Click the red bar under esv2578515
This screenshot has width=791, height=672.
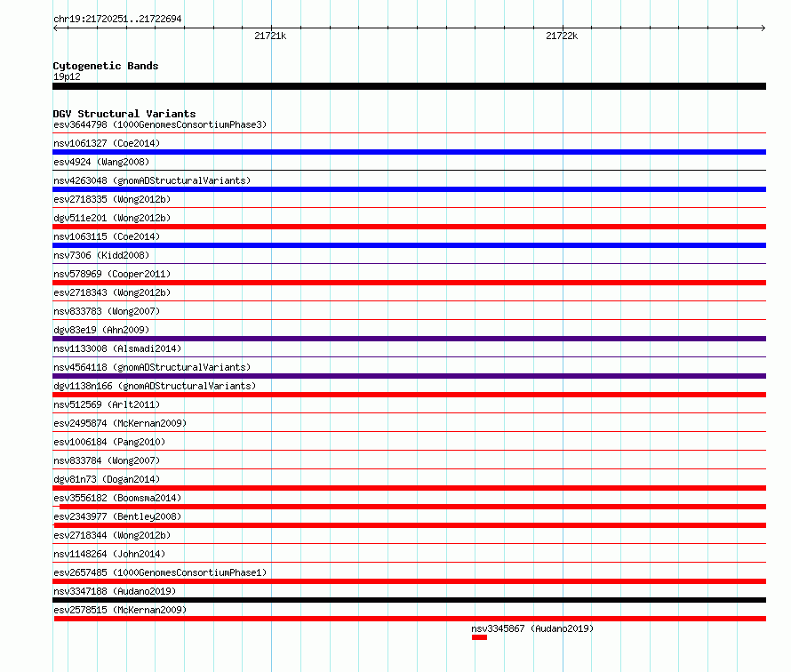[410, 619]
